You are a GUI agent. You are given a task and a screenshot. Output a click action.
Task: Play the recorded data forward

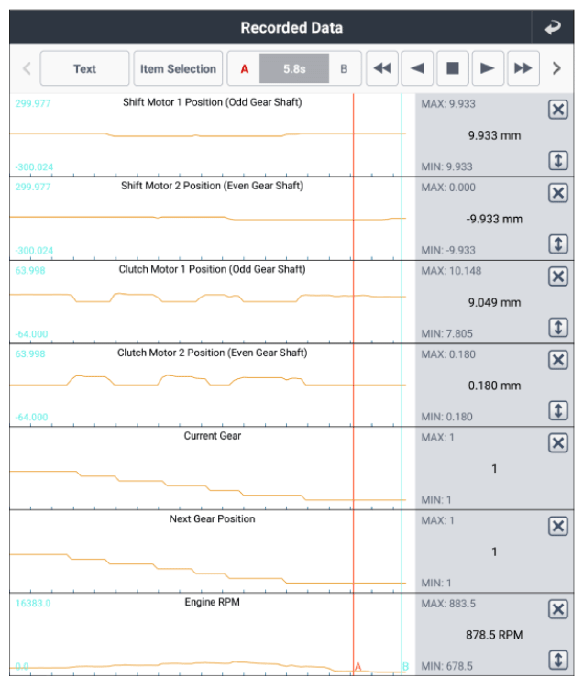(487, 68)
